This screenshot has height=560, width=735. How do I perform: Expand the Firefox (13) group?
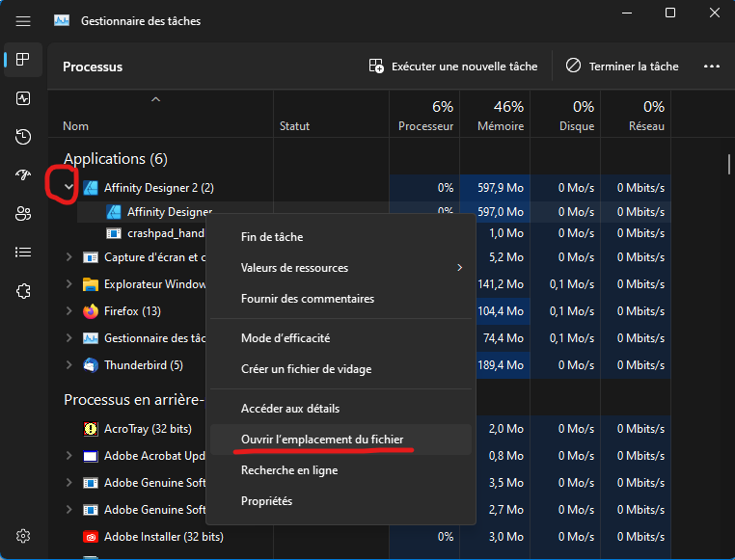(x=68, y=311)
